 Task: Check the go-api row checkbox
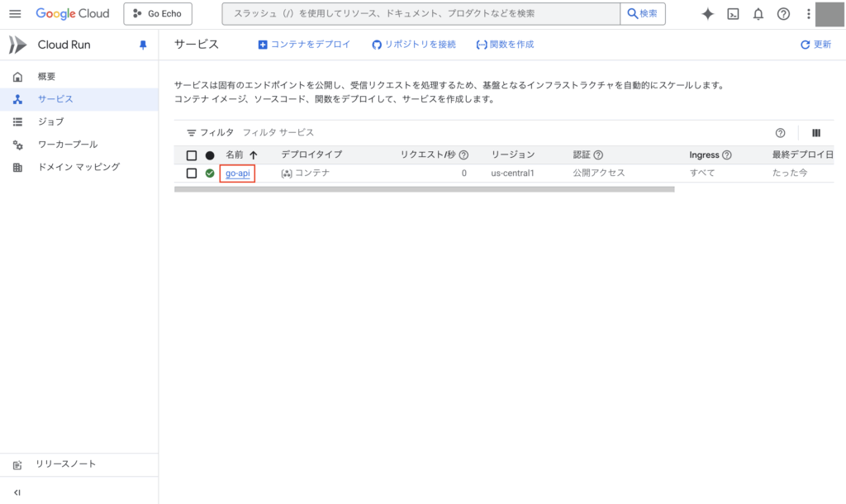[192, 174]
